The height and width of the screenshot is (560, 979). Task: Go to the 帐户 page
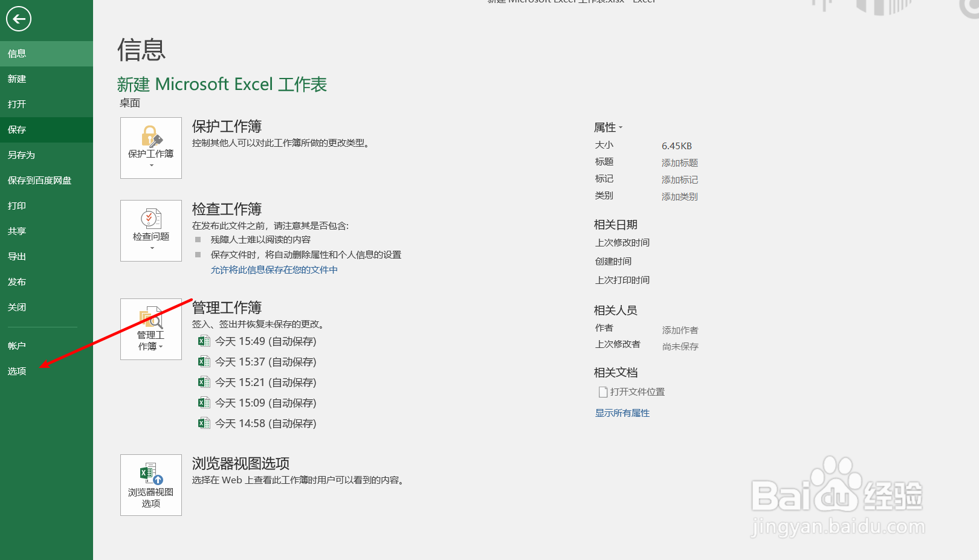(16, 345)
